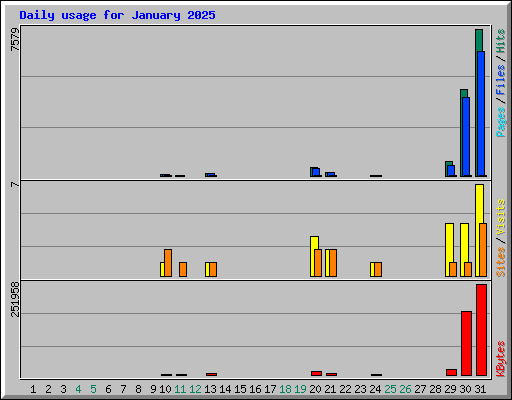The width and height of the screenshot is (512, 400).
Task: Click day label 1 on x-axis
Action: click(33, 389)
